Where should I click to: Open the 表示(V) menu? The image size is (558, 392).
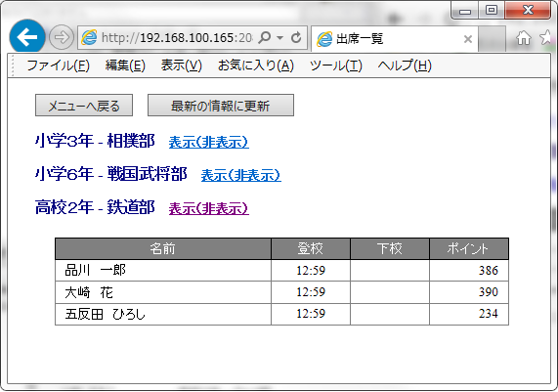[x=182, y=65]
